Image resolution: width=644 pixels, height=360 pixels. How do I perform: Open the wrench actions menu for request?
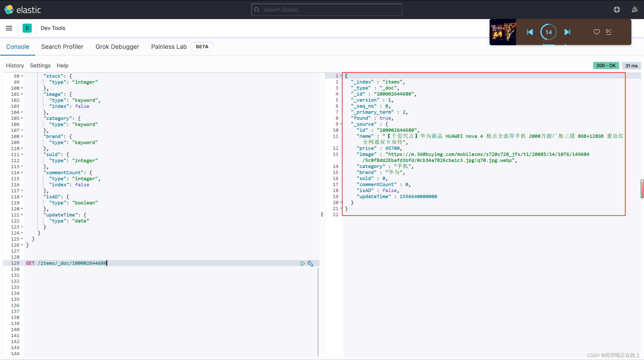tap(310, 263)
